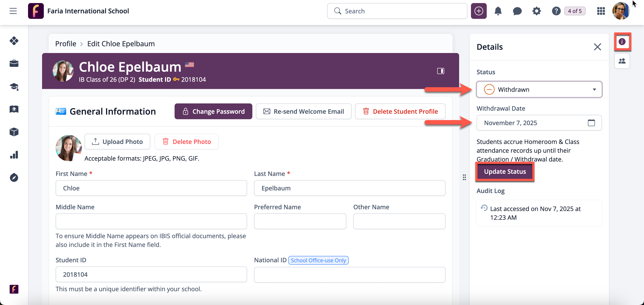The height and width of the screenshot is (305, 644).
Task: Click the help question mark icon
Action: [x=556, y=11]
